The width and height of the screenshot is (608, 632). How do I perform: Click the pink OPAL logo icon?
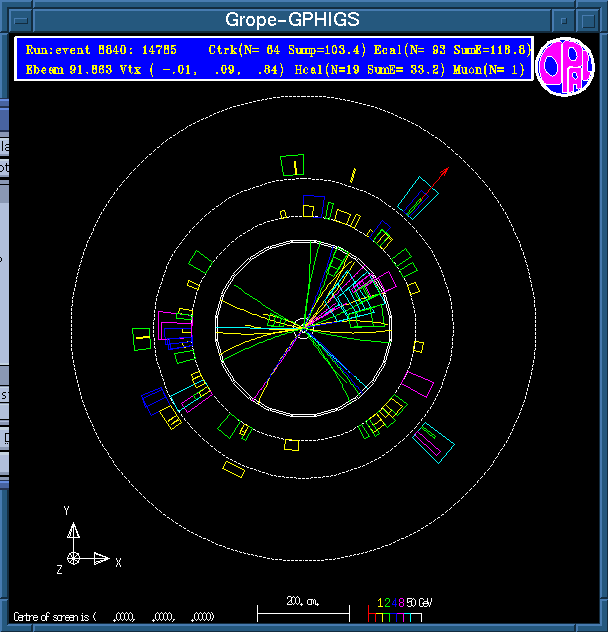click(x=565, y=67)
